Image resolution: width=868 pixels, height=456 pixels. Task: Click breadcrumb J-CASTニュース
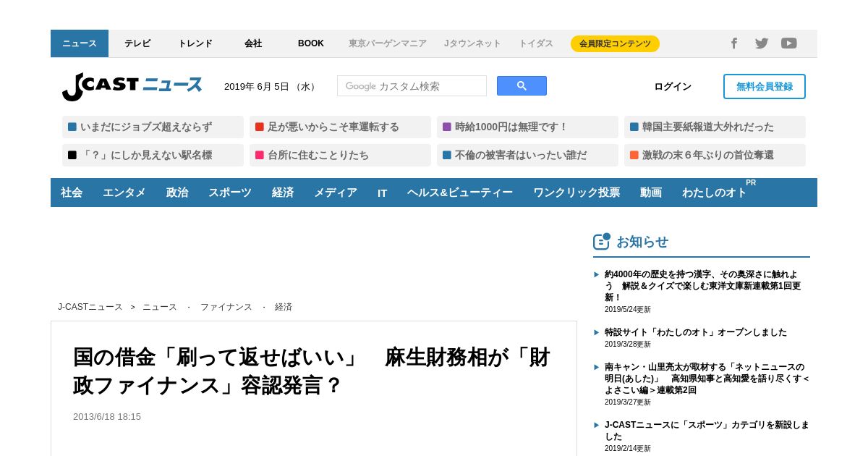tap(90, 307)
